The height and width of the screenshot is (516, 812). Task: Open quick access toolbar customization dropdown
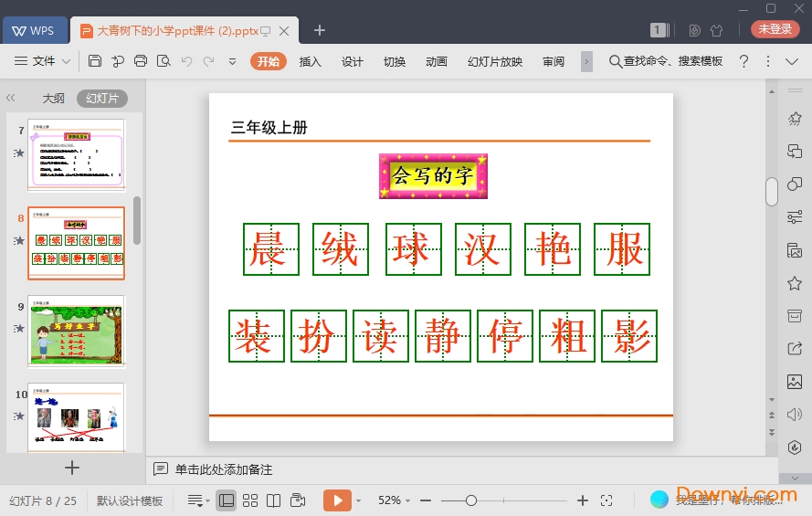[233, 61]
